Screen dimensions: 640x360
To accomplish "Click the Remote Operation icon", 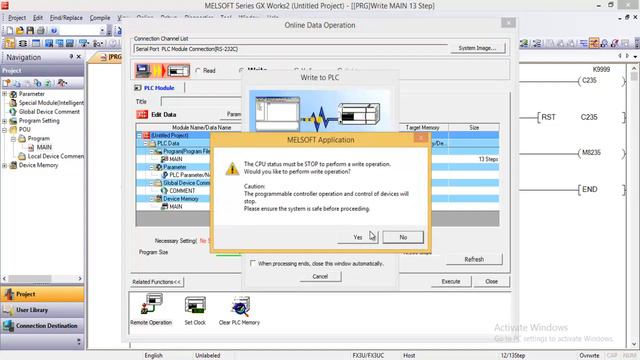I will click(152, 305).
